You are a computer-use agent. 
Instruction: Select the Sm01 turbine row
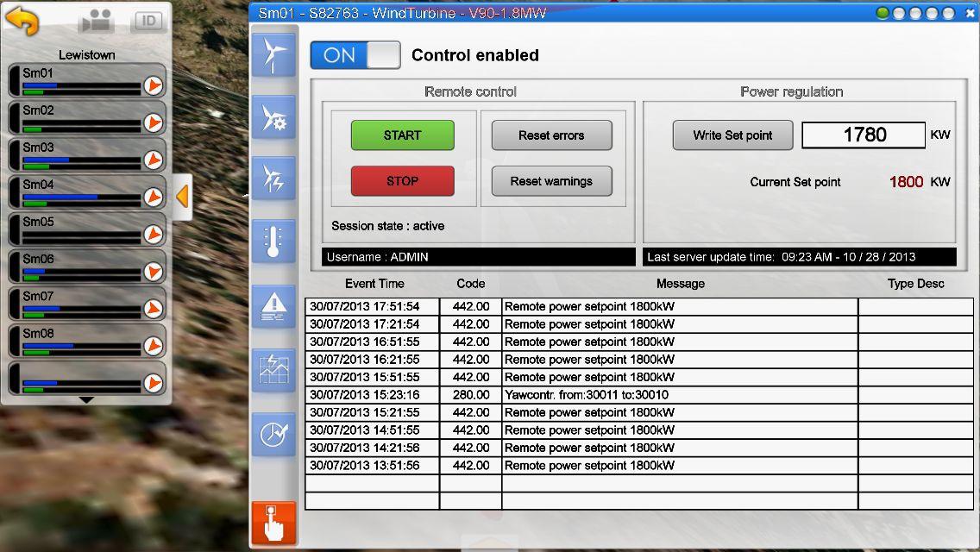87,81
